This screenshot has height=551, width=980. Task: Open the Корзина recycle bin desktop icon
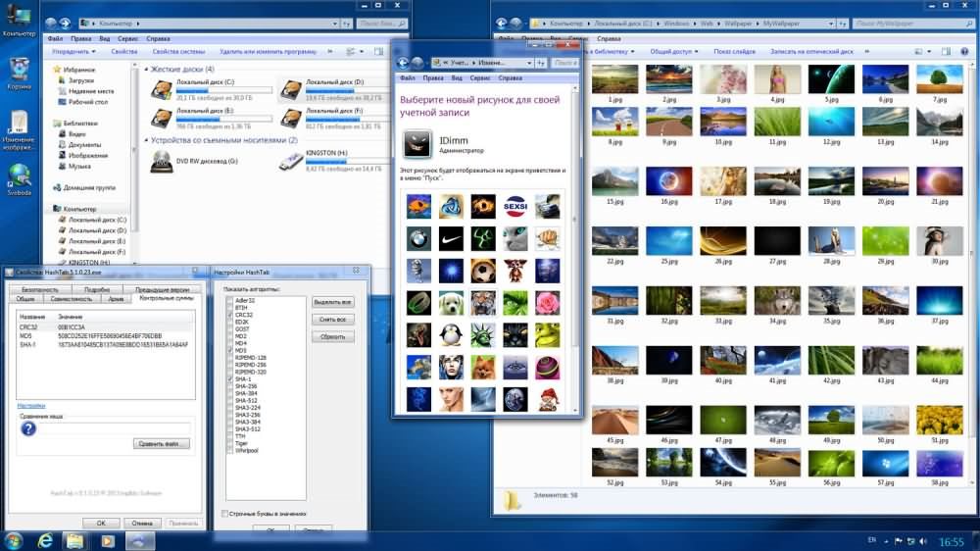(18, 71)
